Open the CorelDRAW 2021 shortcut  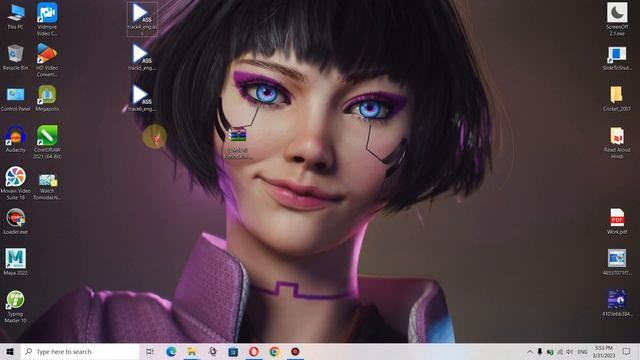click(47, 142)
